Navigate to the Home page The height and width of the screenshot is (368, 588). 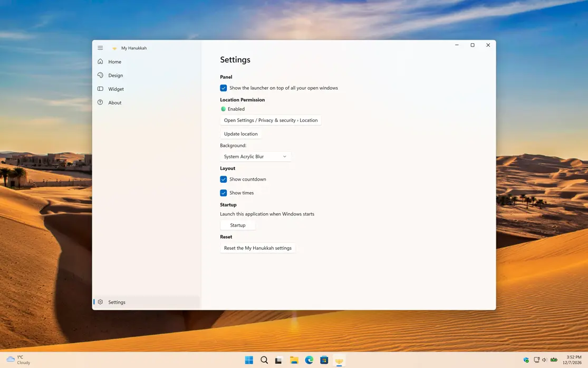114,62
